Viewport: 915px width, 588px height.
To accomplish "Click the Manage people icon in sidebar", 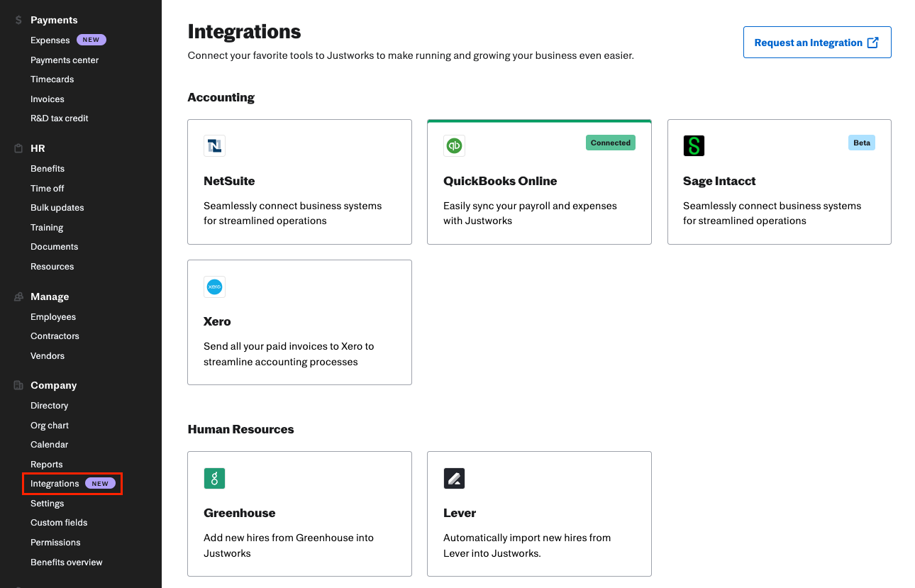I will click(x=18, y=296).
